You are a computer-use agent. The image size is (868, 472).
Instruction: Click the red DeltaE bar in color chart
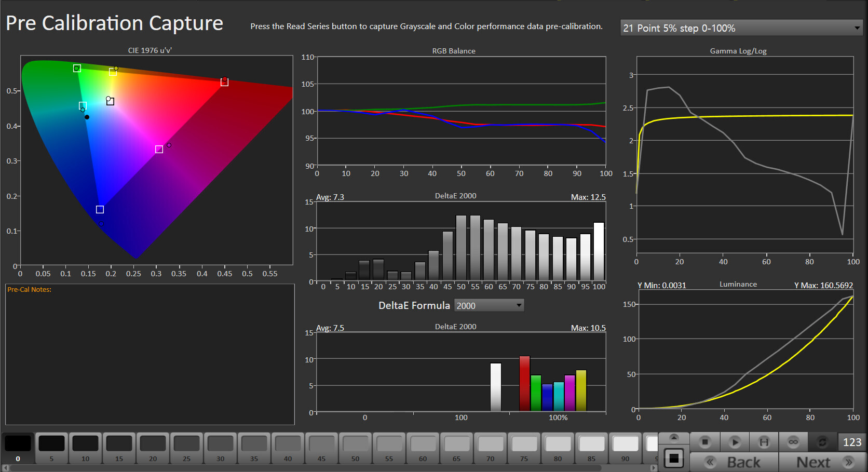click(x=525, y=384)
